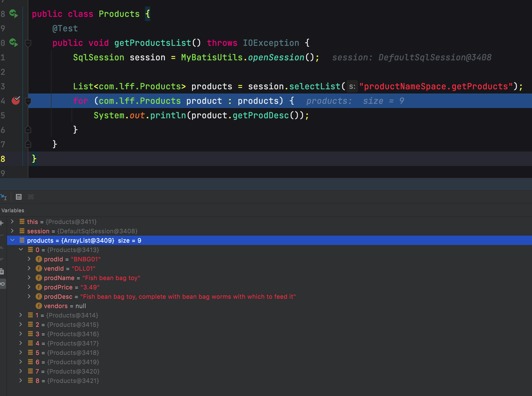This screenshot has width=532, height=396.
Task: Expand the prodPrice field
Action: click(29, 287)
